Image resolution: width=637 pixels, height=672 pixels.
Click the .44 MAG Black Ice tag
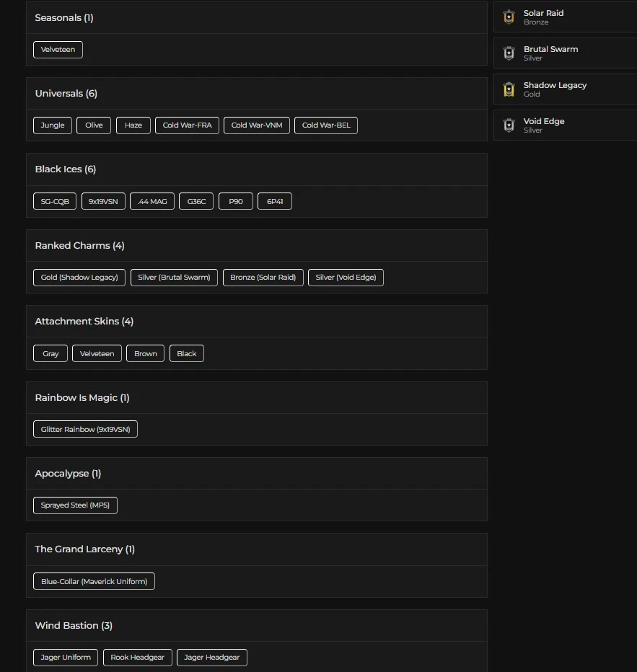click(x=152, y=202)
